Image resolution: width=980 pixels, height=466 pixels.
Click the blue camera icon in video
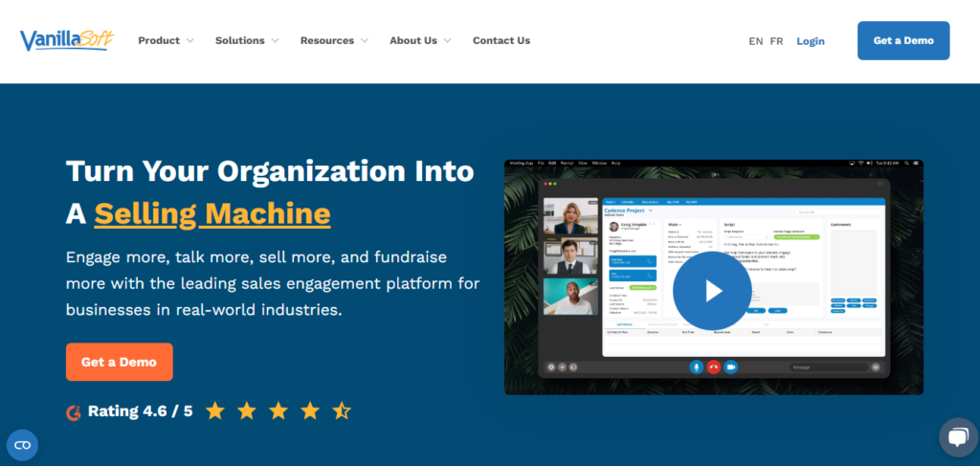click(730, 366)
